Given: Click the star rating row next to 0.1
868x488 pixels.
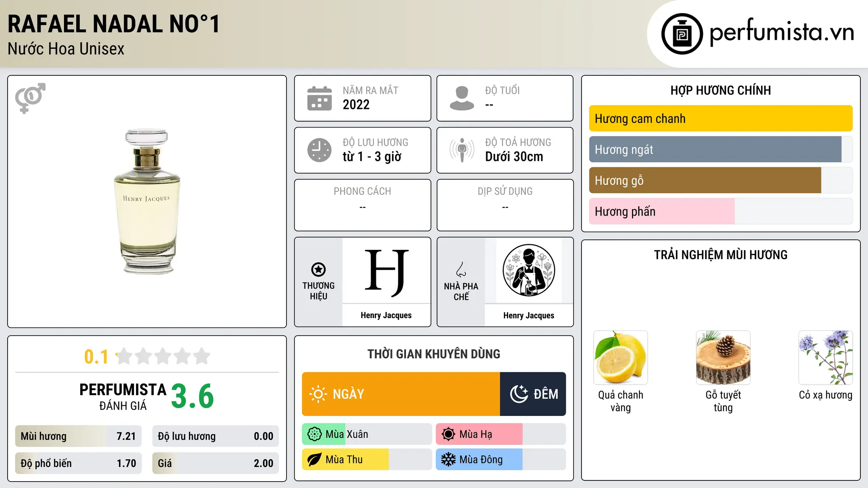Looking at the screenshot, I should point(163,356).
